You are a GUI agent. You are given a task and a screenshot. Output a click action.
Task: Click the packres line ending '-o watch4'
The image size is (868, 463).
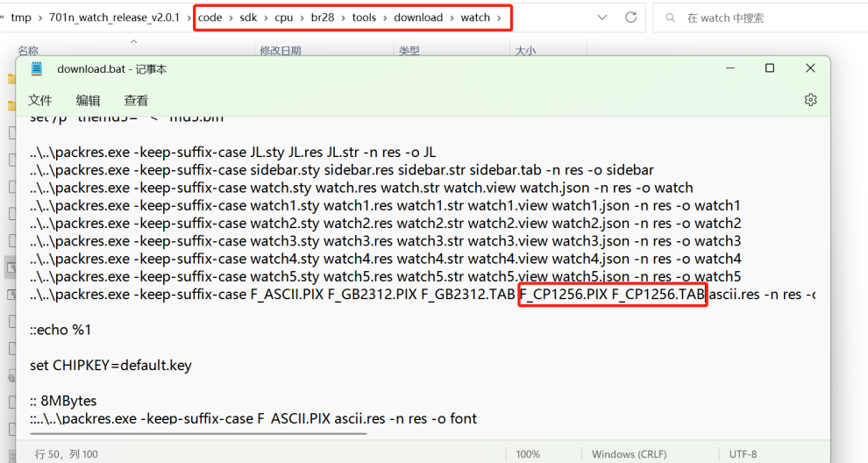385,259
